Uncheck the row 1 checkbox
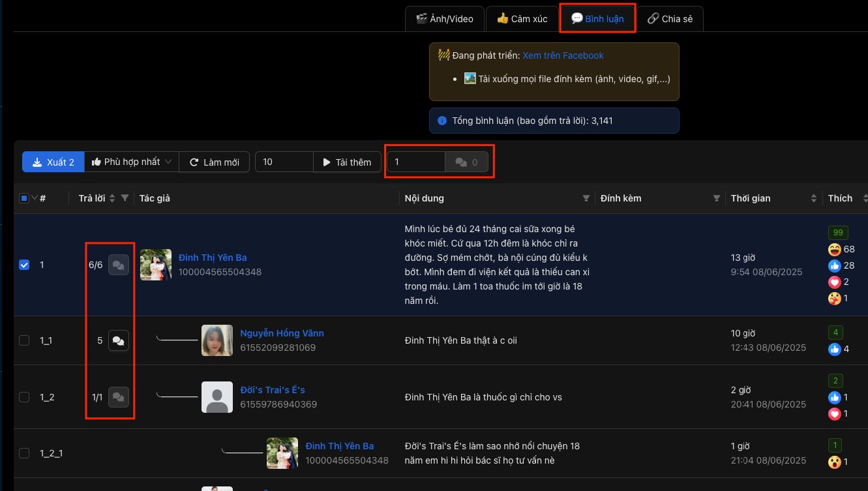This screenshot has width=868, height=491. pyautogui.click(x=24, y=265)
